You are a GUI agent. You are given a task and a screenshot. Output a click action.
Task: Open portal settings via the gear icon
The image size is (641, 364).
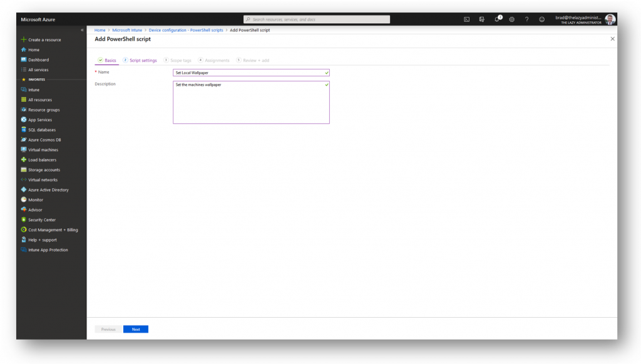pyautogui.click(x=512, y=19)
